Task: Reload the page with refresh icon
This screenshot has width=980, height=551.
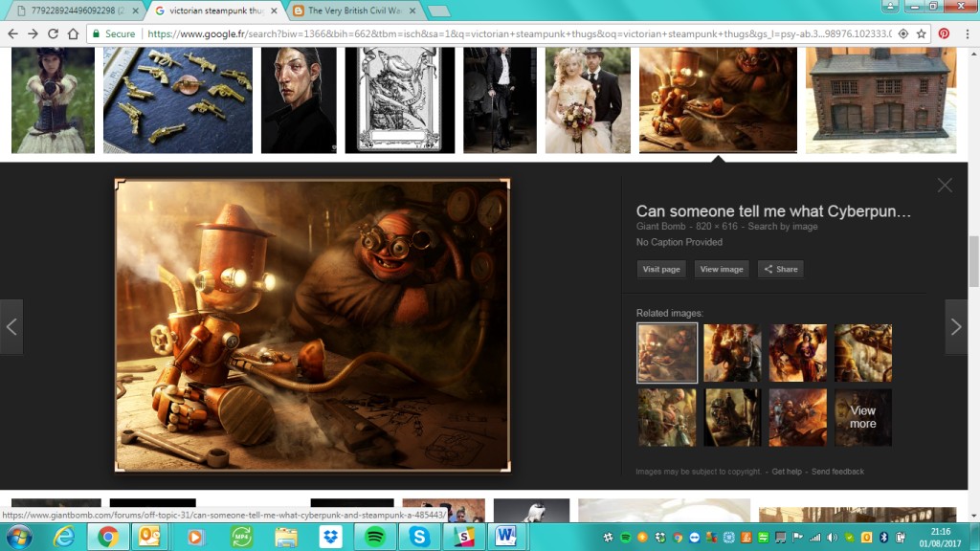Action: click(x=54, y=33)
